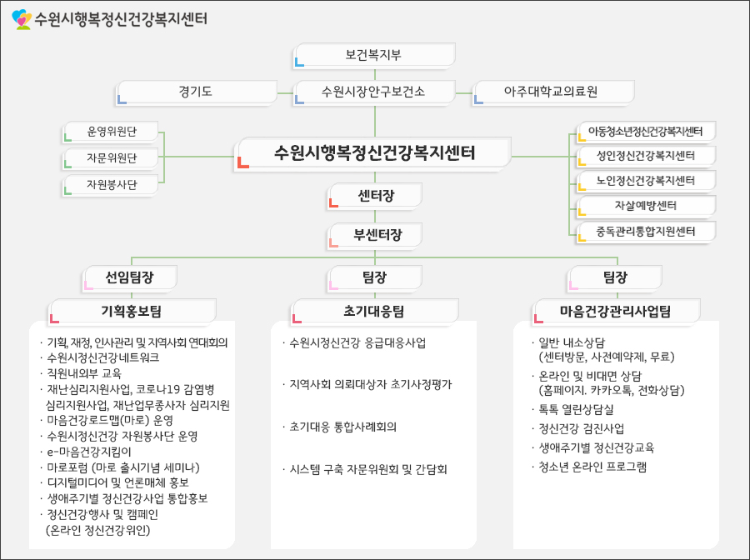Select the 센터장 box
This screenshot has width=750, height=560.
tap(375, 196)
